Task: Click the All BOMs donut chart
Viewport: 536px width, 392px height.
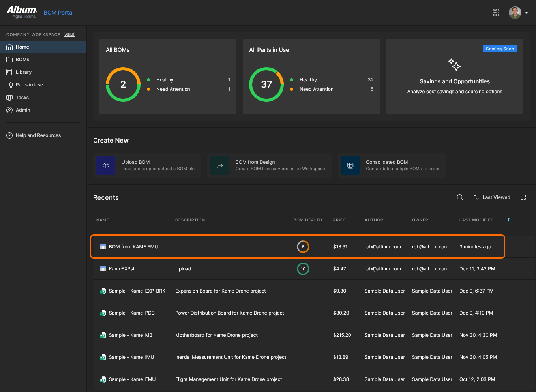Action: [123, 84]
